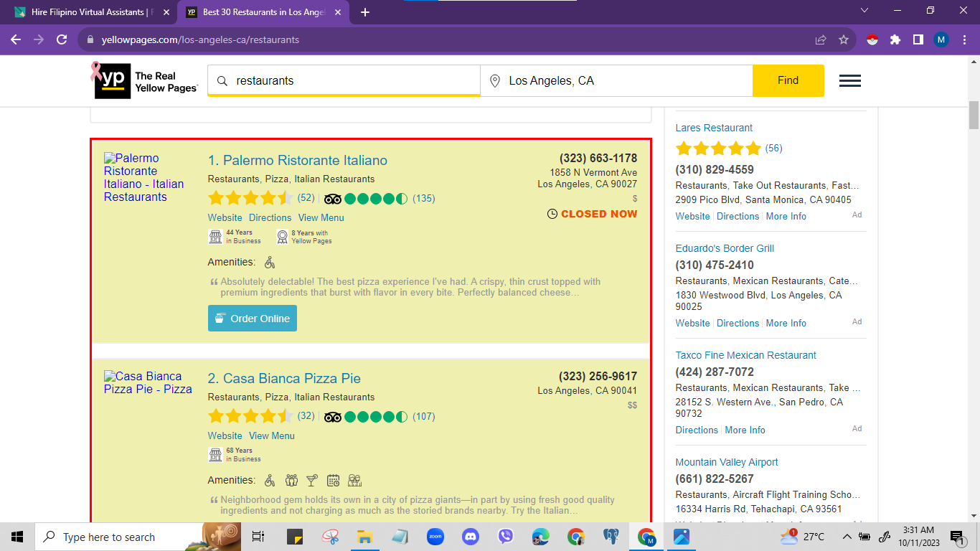980x551 pixels.
Task: Open the Chrome extensions puzzle icon
Action: (895, 39)
